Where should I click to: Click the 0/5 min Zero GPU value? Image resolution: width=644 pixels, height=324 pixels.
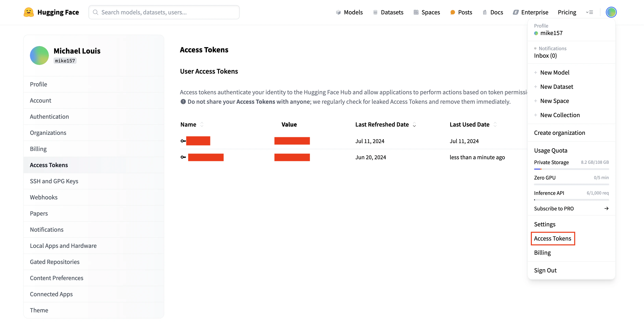601,178
